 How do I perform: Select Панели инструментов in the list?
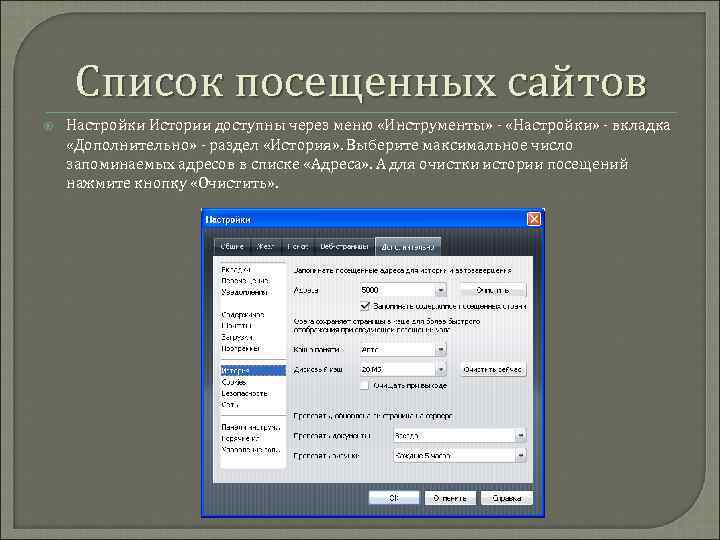pyautogui.click(x=251, y=427)
